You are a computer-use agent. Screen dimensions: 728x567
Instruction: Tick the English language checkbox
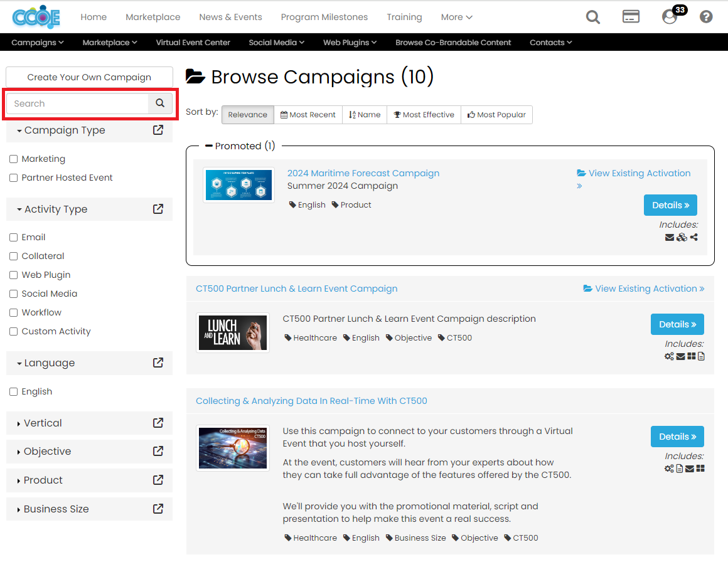coord(14,391)
